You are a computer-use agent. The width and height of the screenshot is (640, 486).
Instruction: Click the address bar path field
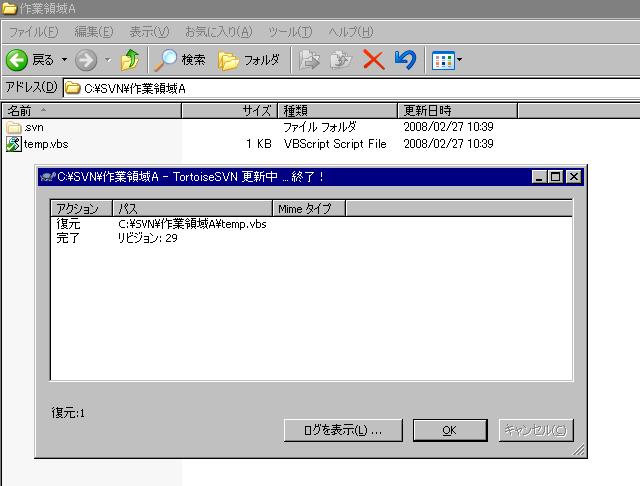(x=351, y=88)
